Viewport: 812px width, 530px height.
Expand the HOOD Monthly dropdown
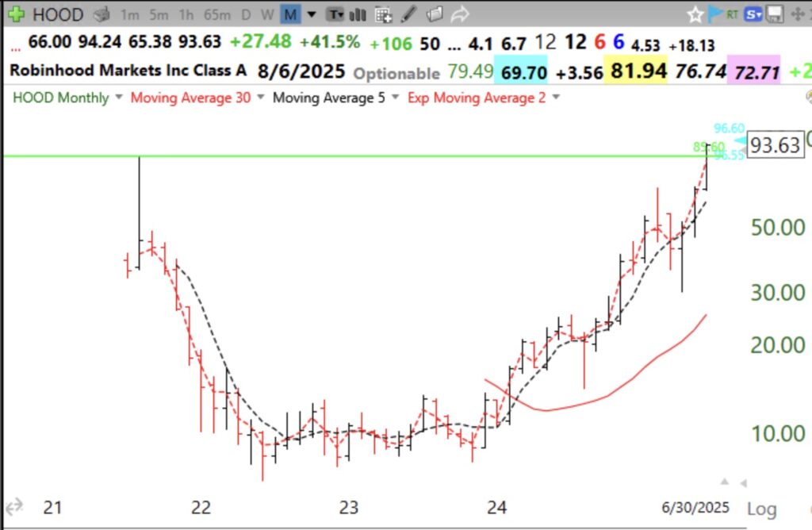[119, 97]
